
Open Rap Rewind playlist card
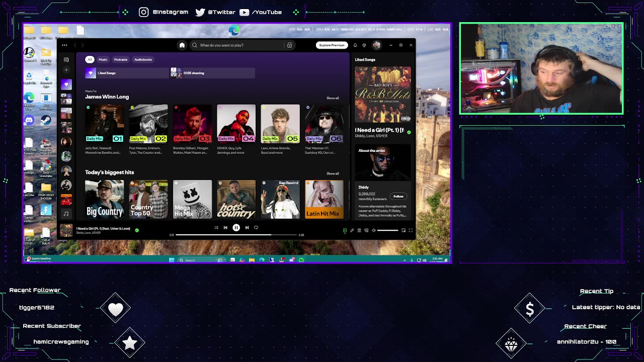click(x=280, y=199)
